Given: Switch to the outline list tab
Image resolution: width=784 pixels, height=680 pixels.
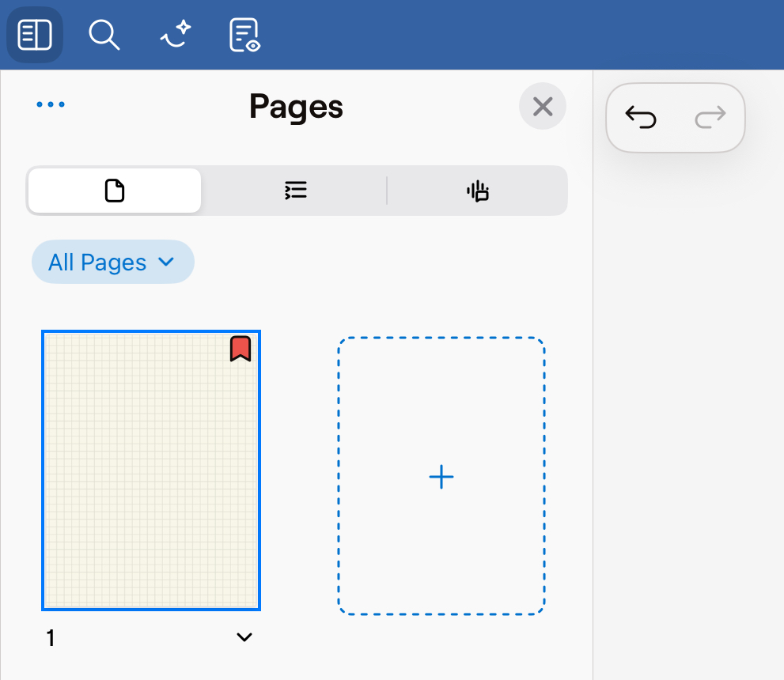Looking at the screenshot, I should [295, 191].
